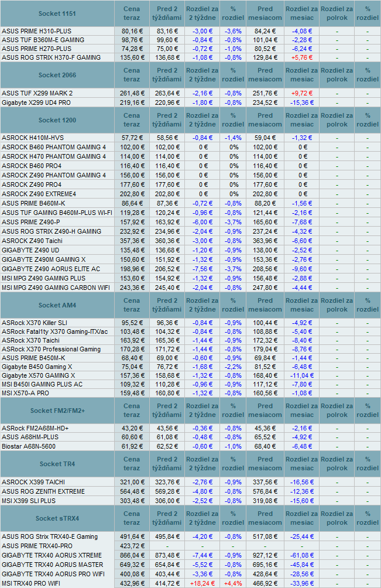
Task: Select the MSI X570-A PRO name
Action: pyautogui.click(x=26, y=393)
